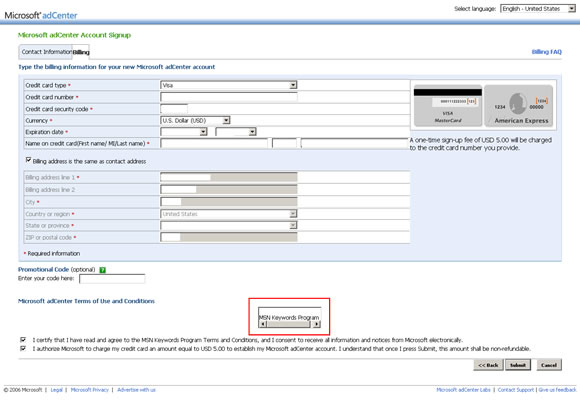Viewport: 580px width, 407px height.
Task: Click the Cancel button
Action: click(549, 365)
